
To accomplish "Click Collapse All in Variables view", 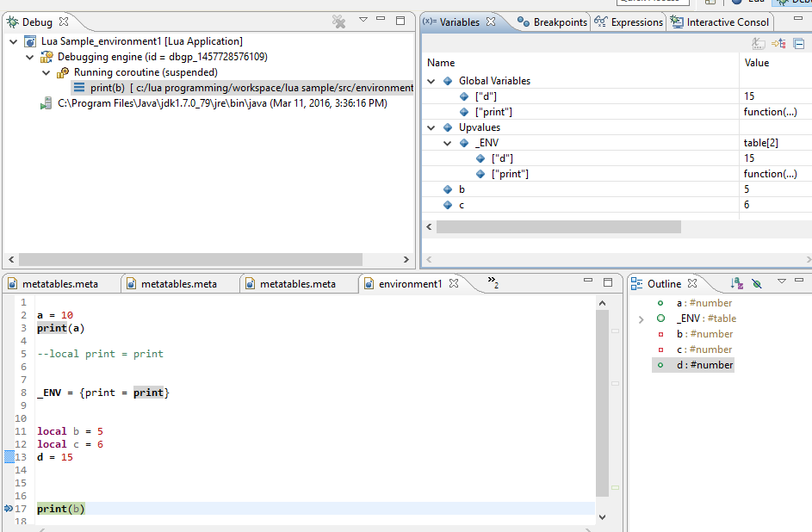I will [798, 43].
